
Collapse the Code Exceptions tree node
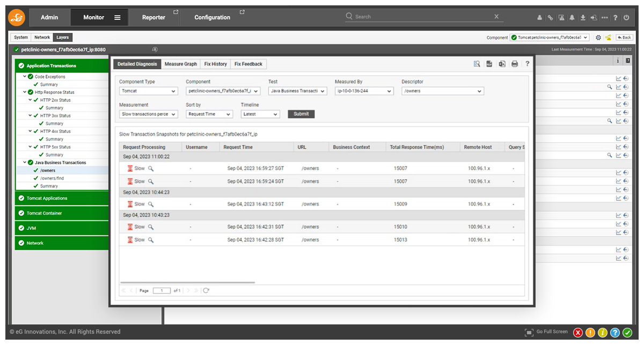tap(25, 77)
